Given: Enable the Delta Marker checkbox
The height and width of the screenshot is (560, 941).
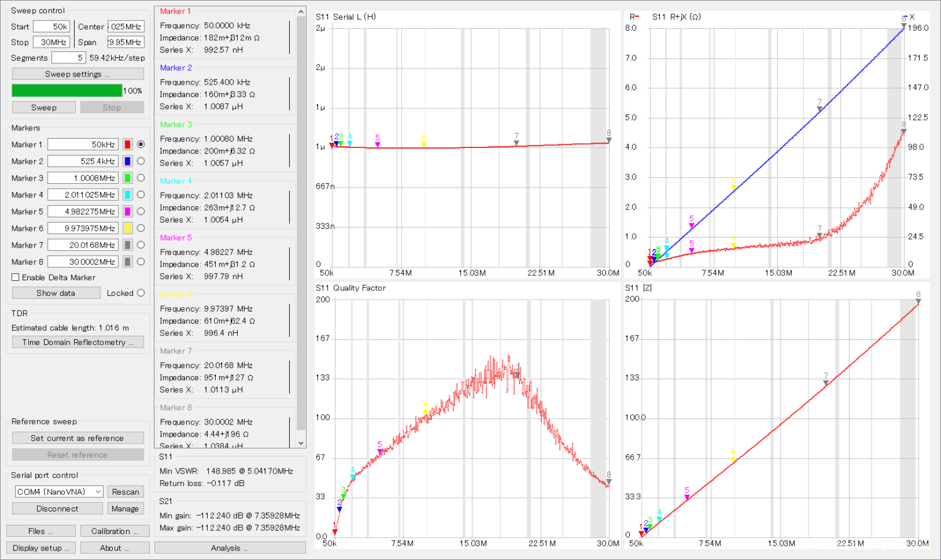Looking at the screenshot, I should [x=16, y=277].
